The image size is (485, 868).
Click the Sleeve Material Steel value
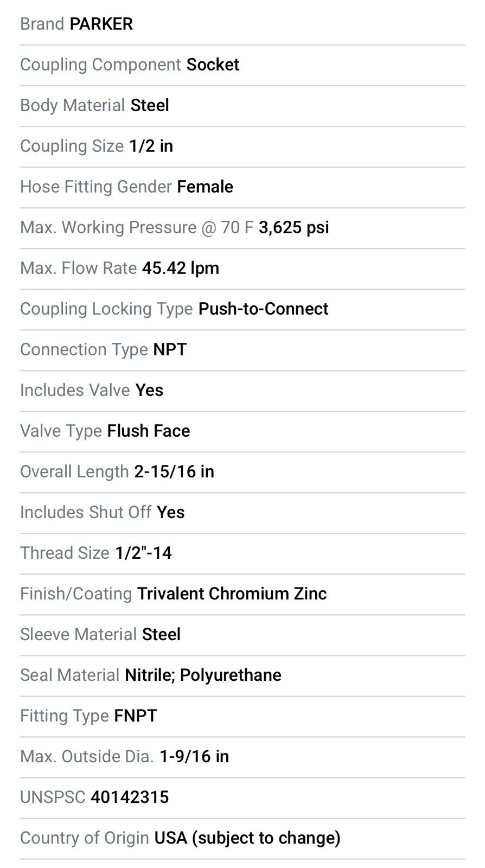coord(161,634)
